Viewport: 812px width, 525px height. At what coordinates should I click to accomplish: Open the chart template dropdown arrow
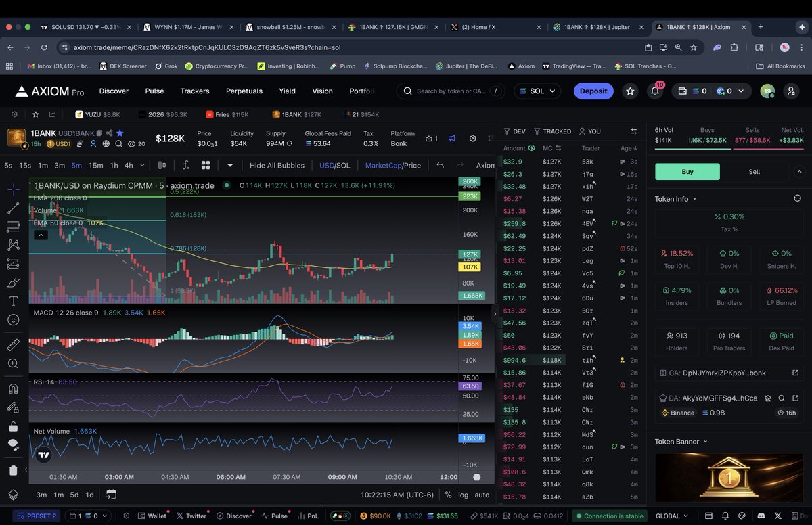pyautogui.click(x=230, y=165)
